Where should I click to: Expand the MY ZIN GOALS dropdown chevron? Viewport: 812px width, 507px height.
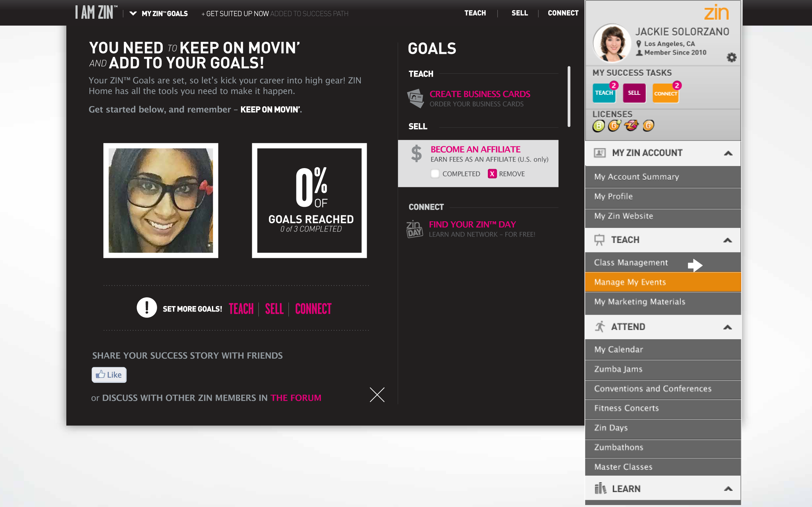(133, 14)
